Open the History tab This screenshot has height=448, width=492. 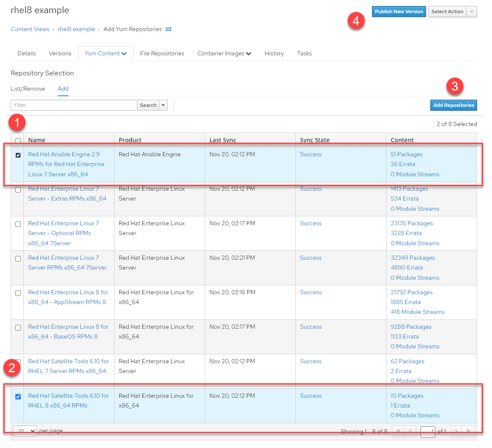click(274, 54)
